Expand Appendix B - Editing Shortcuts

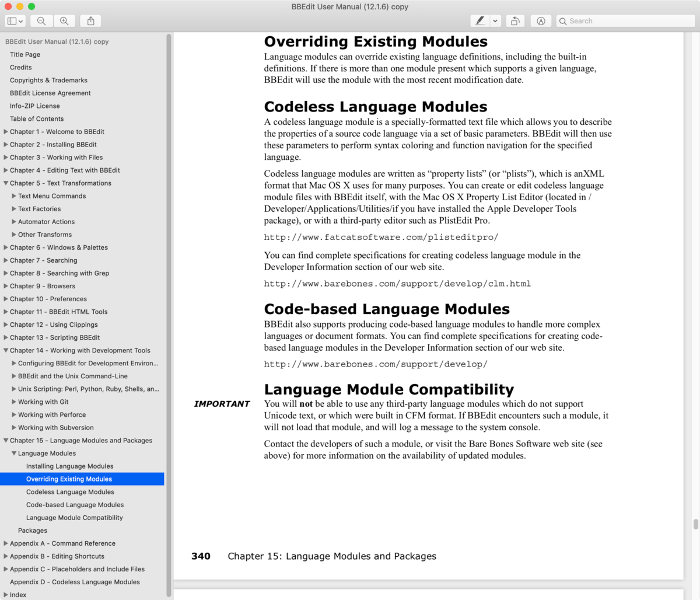coord(6,556)
